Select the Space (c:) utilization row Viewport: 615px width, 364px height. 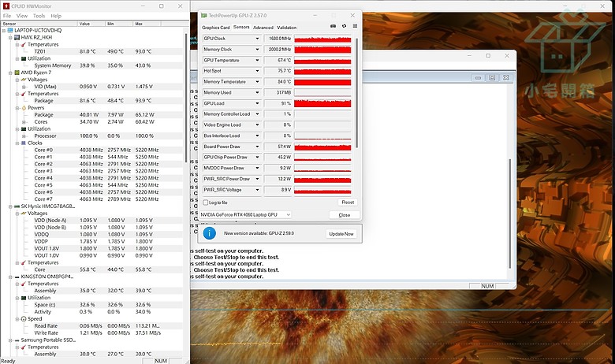(92, 305)
